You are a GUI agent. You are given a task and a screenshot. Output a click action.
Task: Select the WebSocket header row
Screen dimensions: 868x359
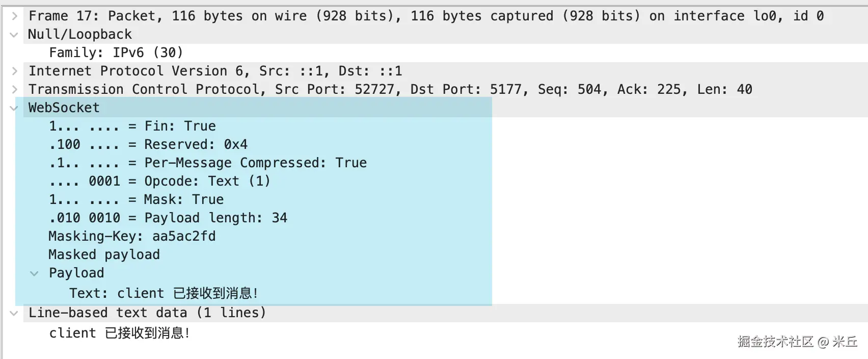coord(64,108)
